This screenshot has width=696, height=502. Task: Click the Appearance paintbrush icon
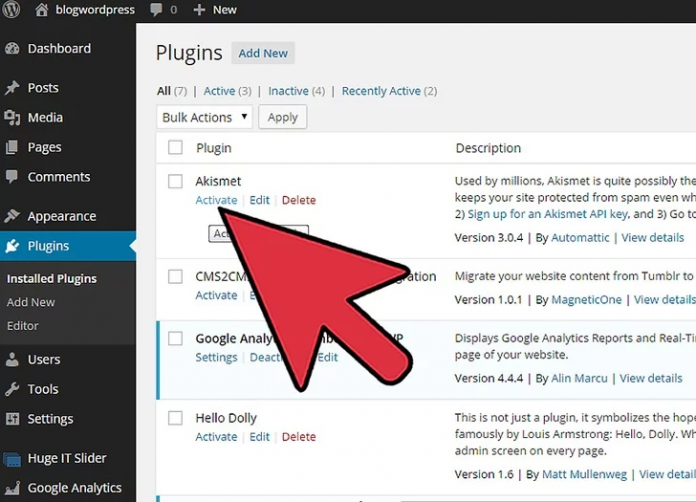coord(12,216)
